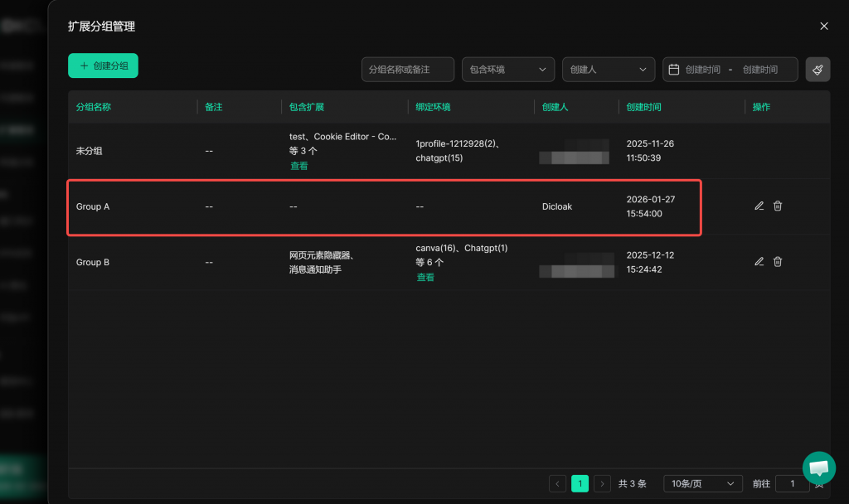Viewport: 849px width, 504px height.
Task: Click the start 创建时间 date field
Action: pyautogui.click(x=702, y=70)
